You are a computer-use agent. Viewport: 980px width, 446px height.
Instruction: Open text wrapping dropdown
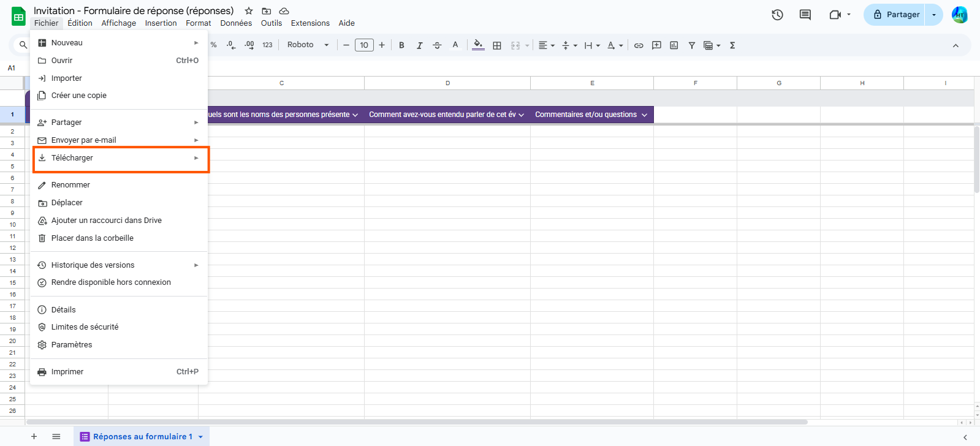592,45
